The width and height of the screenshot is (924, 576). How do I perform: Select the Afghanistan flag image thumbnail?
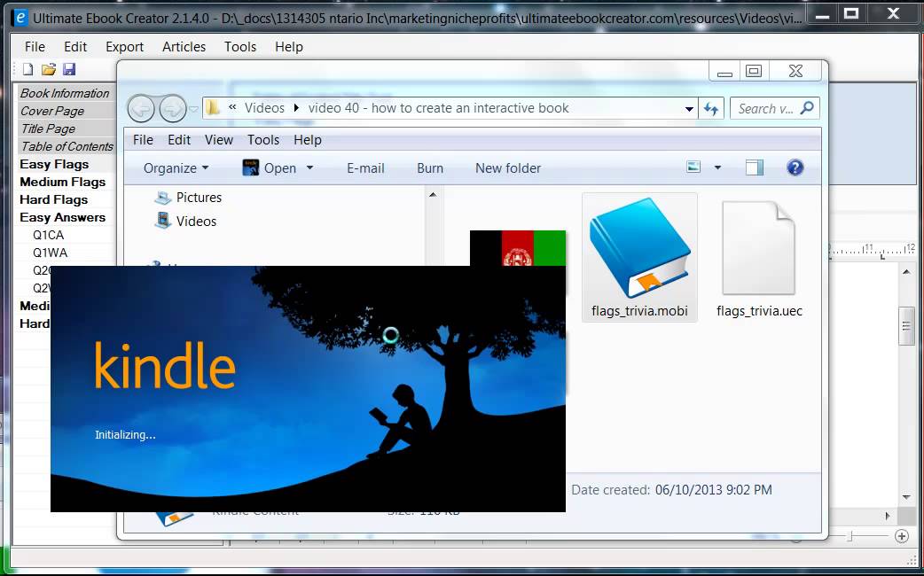[517, 248]
